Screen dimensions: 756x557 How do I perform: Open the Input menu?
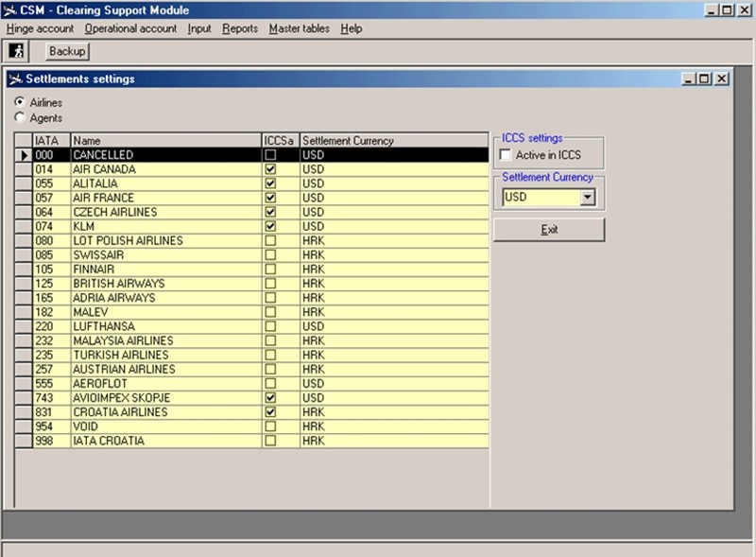pyautogui.click(x=199, y=28)
